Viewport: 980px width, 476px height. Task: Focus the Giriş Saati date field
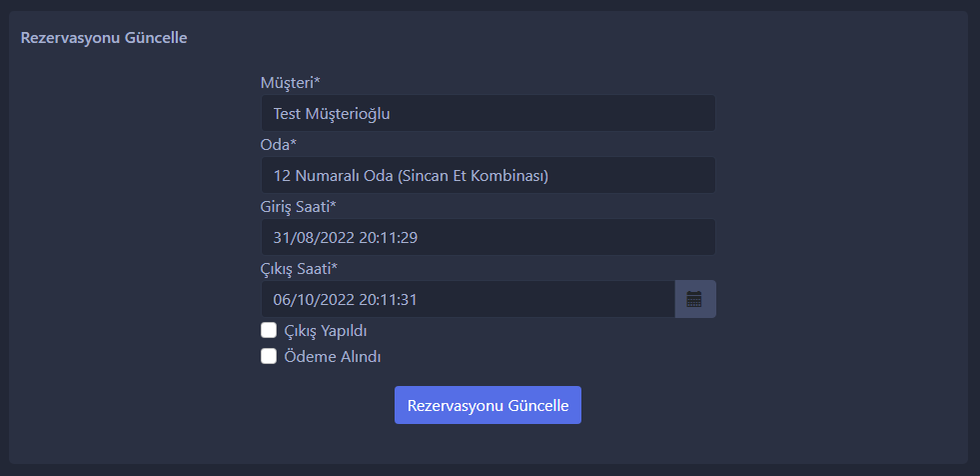pyautogui.click(x=489, y=237)
